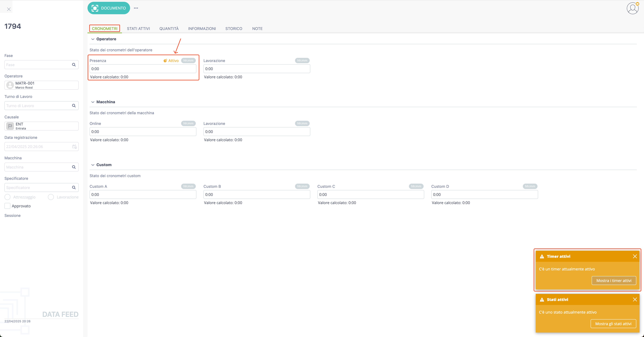
Task: Click the Specificatore input field
Action: tap(42, 187)
